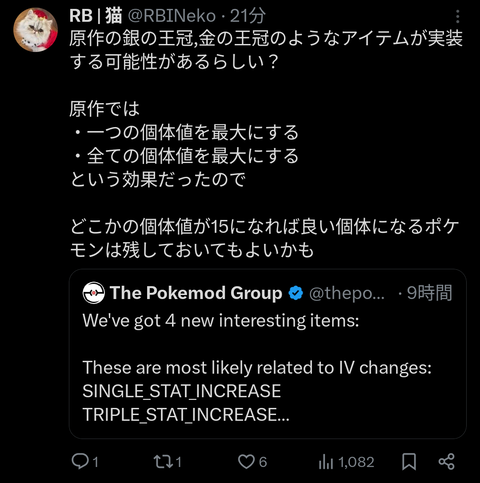Screen dimensions: 480x483
Task: Open the Japanese tweet text body
Action: [266, 144]
